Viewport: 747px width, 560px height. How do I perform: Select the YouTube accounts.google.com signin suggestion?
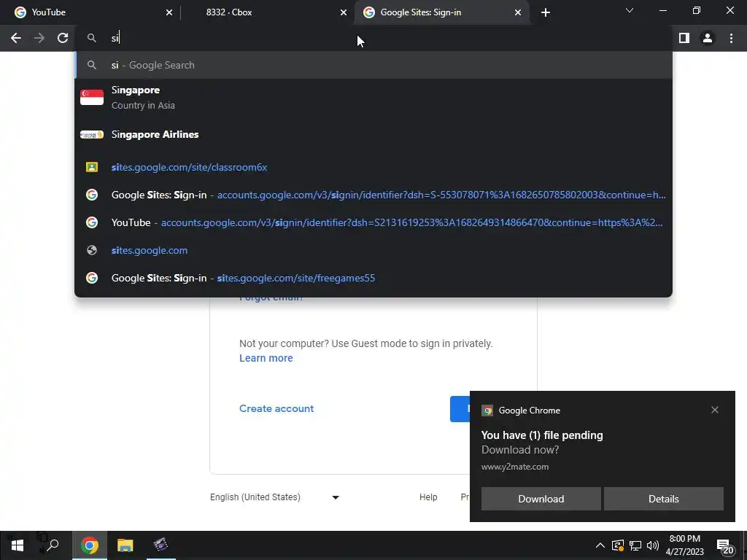pyautogui.click(x=374, y=222)
